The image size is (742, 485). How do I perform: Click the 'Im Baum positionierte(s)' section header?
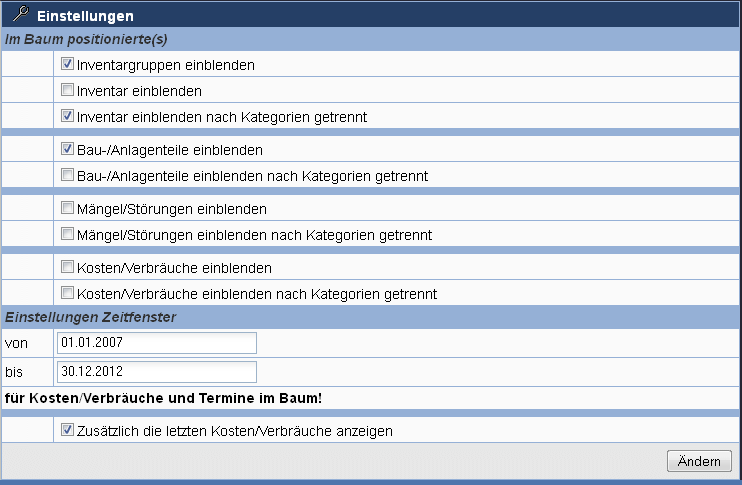click(x=85, y=39)
